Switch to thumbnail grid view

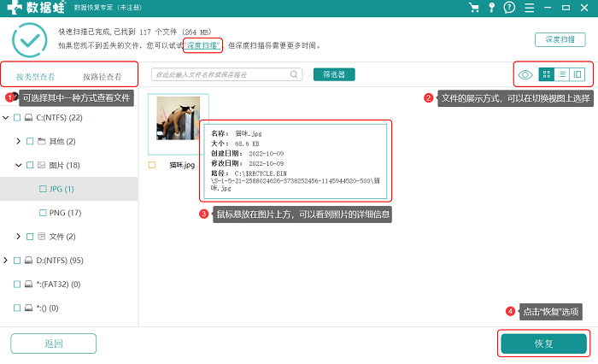pos(546,74)
